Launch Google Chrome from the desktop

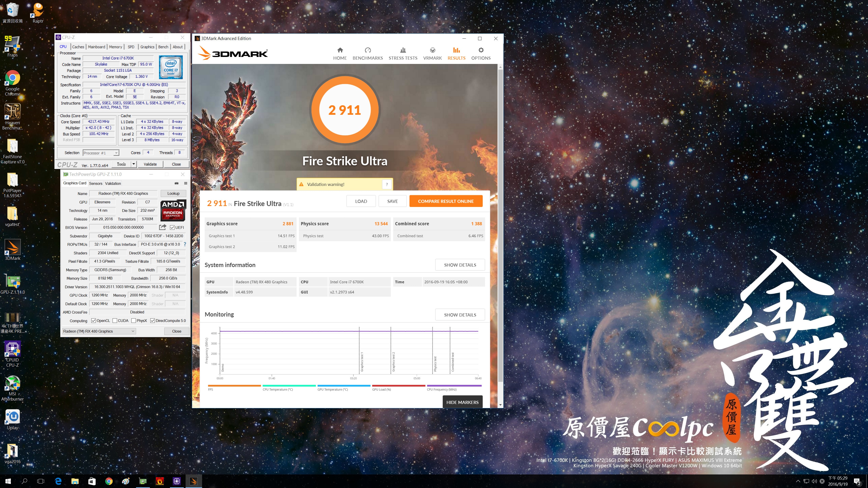point(12,83)
